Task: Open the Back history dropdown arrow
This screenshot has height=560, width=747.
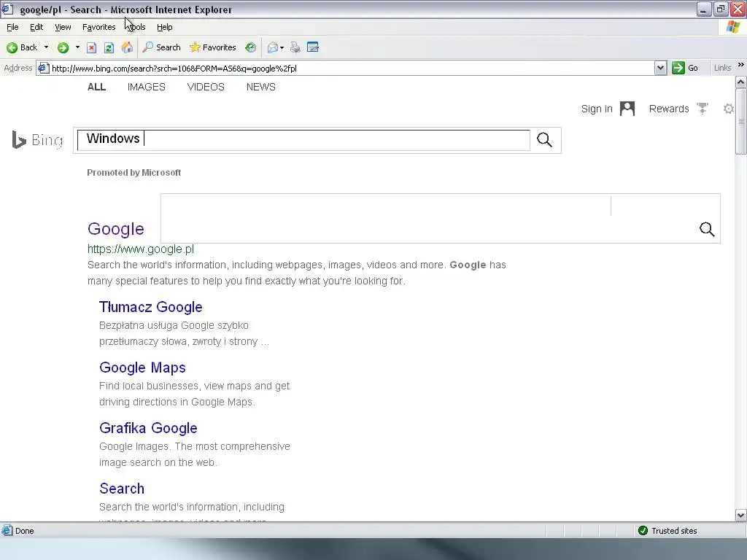Action: [x=46, y=47]
